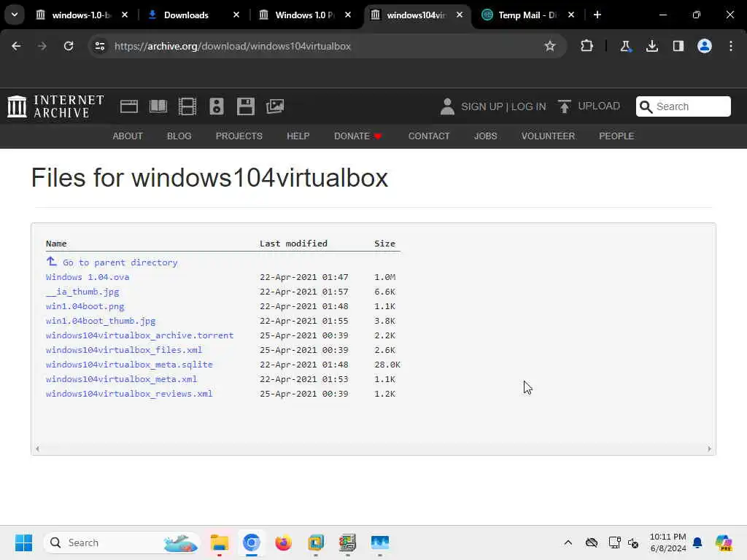Screen dimensions: 747x560
Task: Open the tab search dropdown arrow
Action: tap(15, 15)
